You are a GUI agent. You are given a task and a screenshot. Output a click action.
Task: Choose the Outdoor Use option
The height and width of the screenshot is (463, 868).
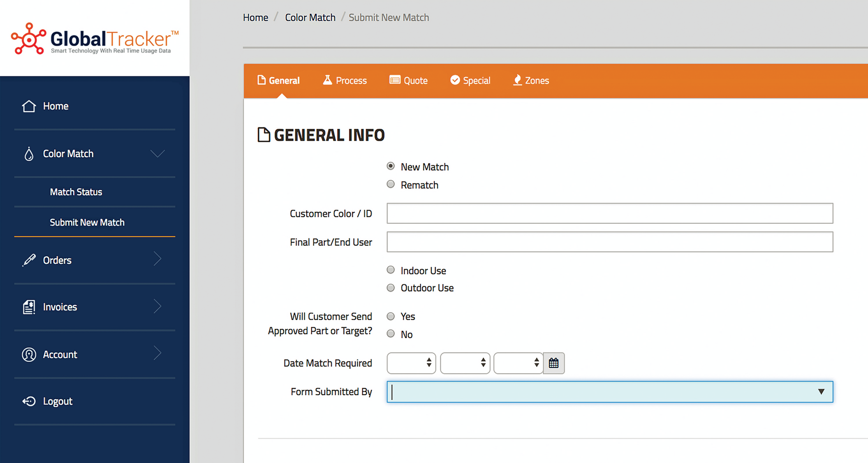coord(390,287)
